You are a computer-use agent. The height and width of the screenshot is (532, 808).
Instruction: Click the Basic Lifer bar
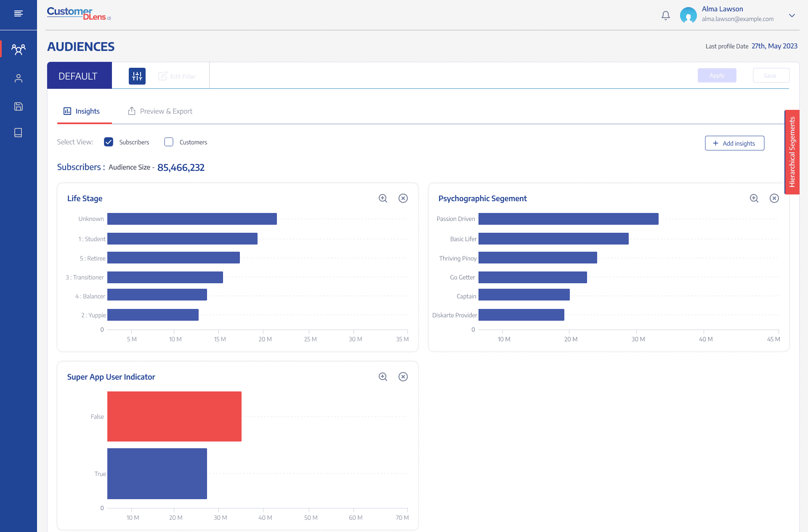pyautogui.click(x=553, y=239)
